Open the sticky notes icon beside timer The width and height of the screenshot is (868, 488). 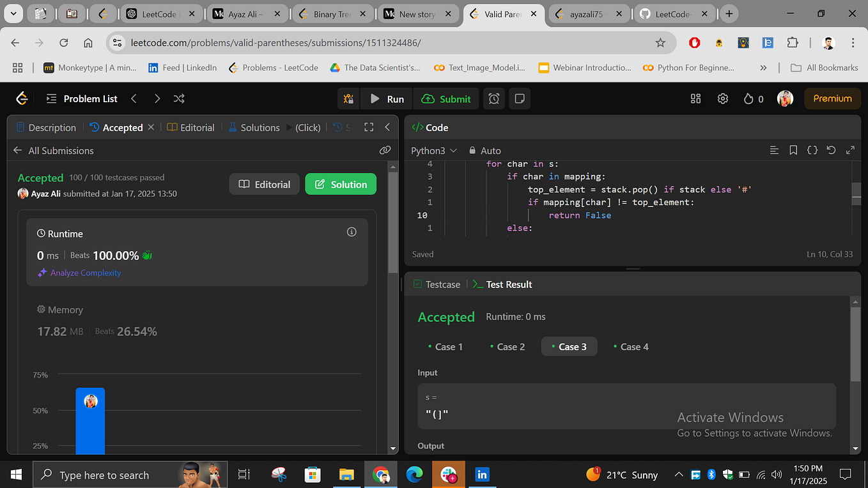click(519, 98)
